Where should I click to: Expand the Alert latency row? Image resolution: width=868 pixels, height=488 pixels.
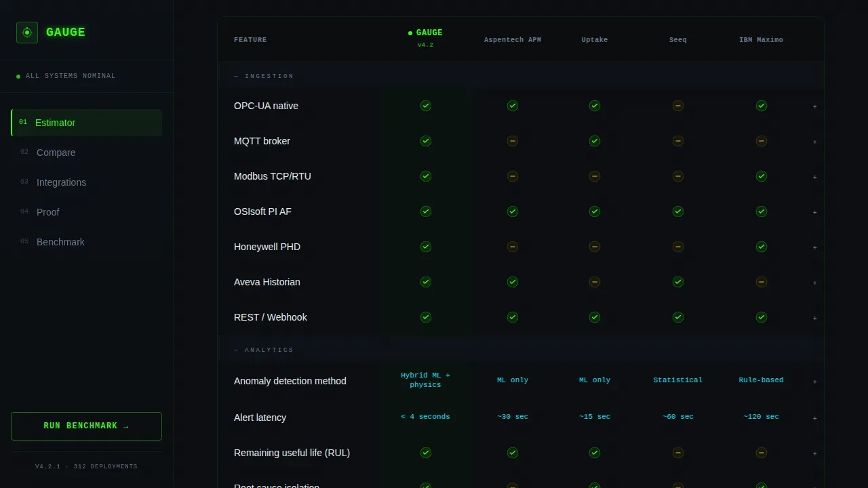[x=814, y=418]
